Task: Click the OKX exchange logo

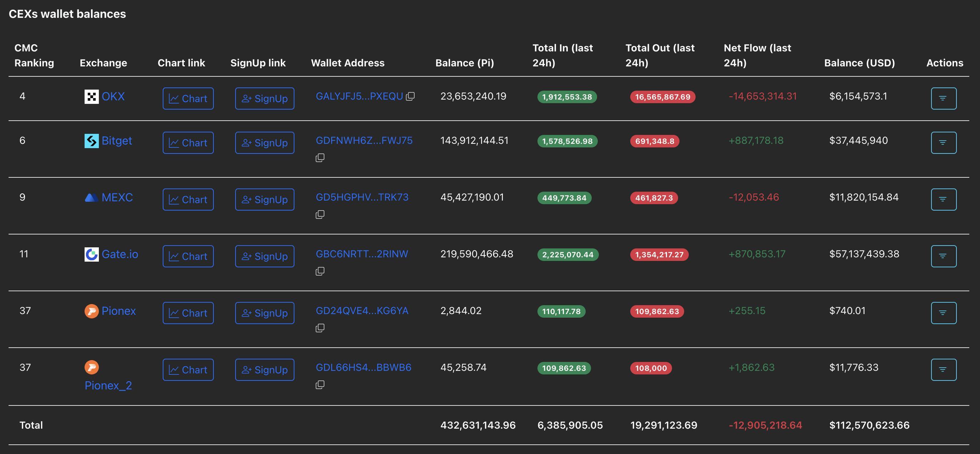Action: 91,97
